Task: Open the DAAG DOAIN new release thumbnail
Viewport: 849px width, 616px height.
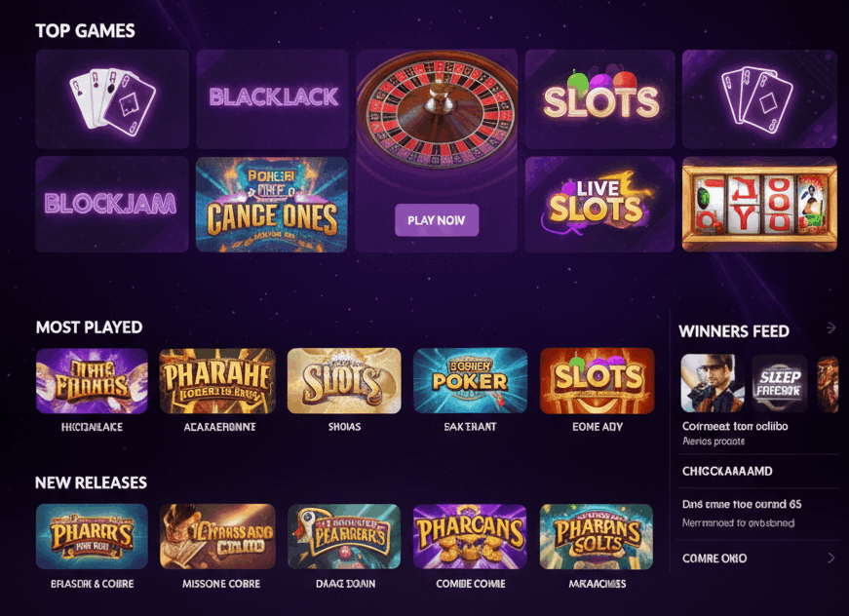Action: point(344,535)
